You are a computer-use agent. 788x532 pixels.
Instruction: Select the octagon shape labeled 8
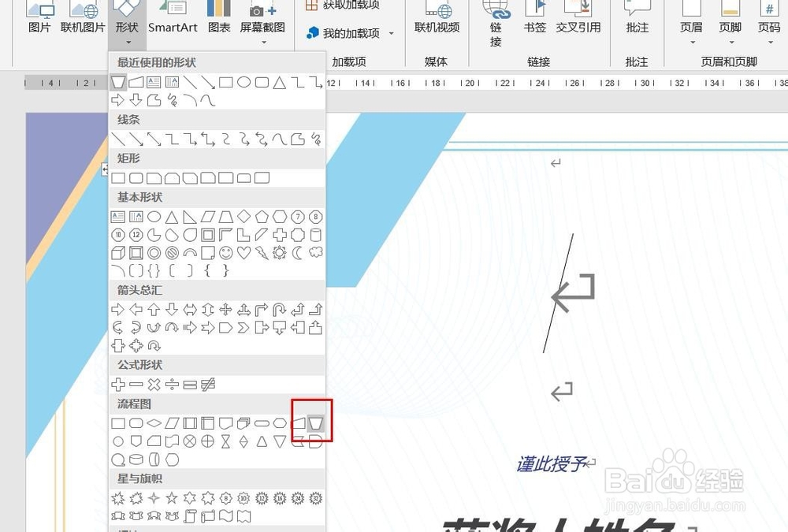pyautogui.click(x=316, y=217)
